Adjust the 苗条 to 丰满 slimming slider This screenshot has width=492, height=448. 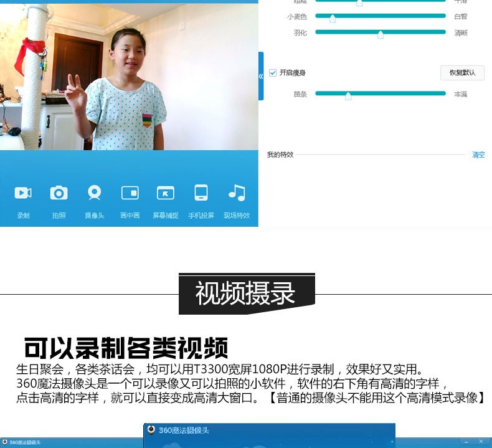(381, 94)
